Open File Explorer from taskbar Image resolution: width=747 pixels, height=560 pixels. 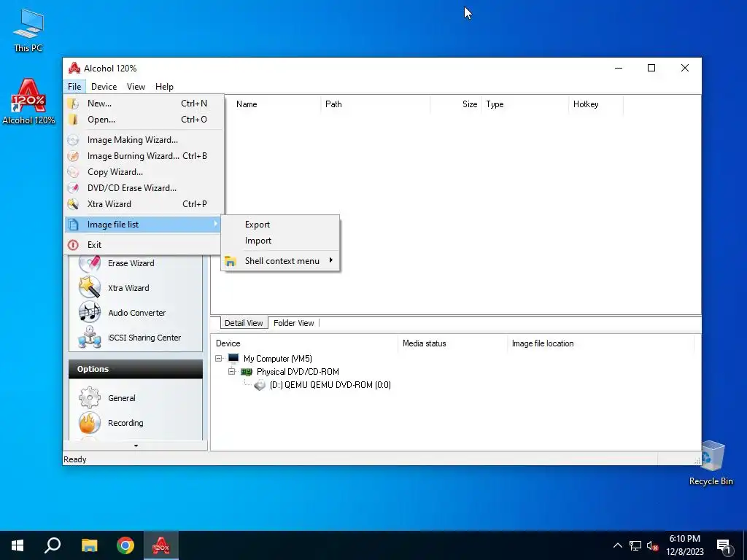click(89, 545)
